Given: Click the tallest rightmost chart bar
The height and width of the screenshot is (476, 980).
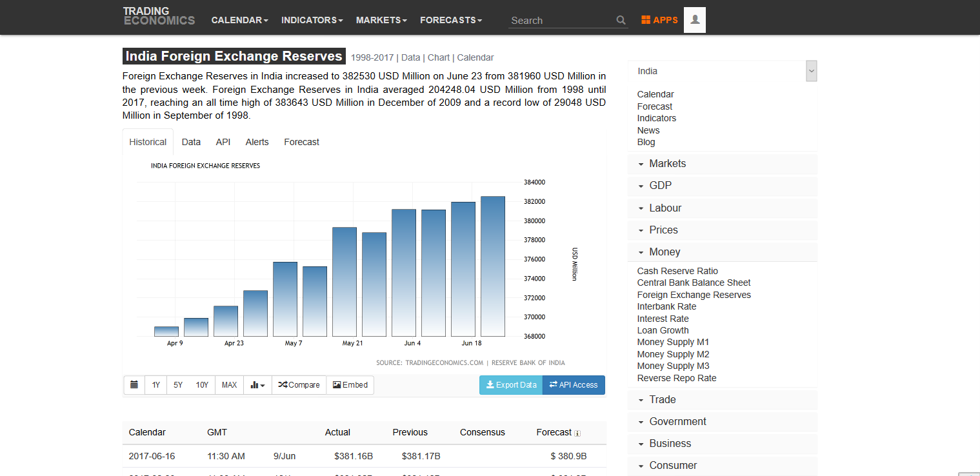Looking at the screenshot, I should (x=493, y=266).
